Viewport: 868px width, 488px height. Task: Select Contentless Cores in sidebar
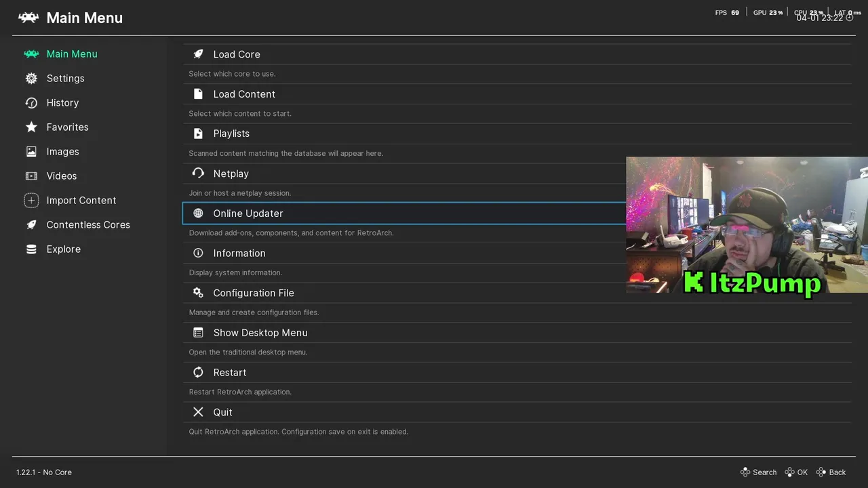[x=90, y=225]
